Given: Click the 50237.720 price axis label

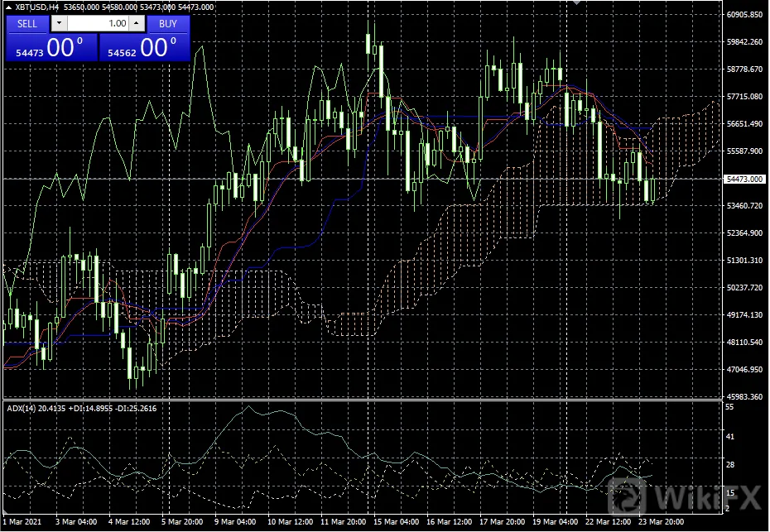Looking at the screenshot, I should tap(744, 288).
